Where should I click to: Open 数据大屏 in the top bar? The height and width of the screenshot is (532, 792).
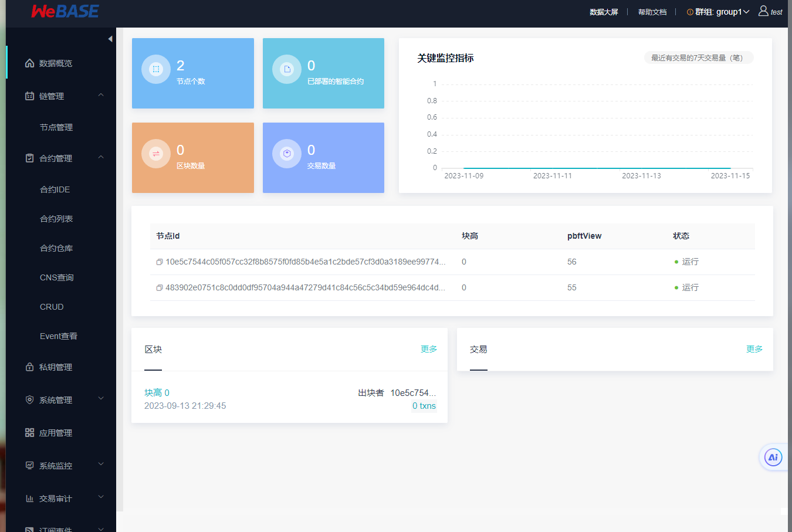tap(604, 11)
